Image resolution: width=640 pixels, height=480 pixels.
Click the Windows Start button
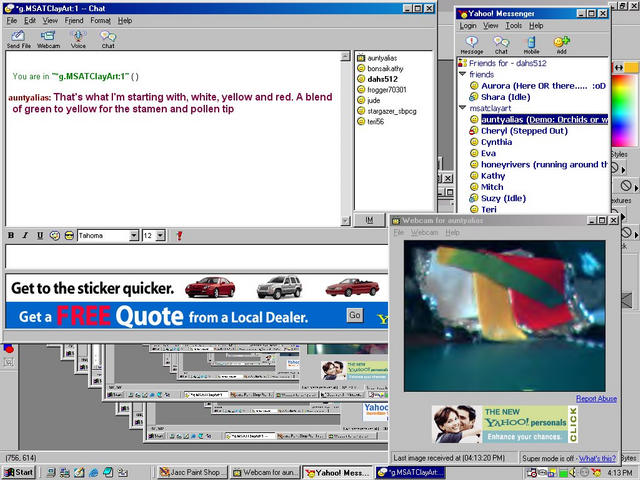coord(19,472)
